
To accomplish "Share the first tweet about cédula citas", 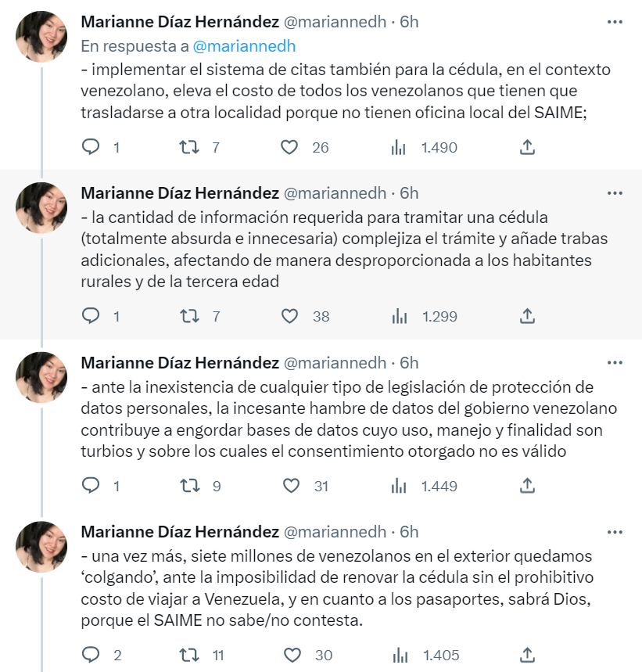I will [x=527, y=147].
